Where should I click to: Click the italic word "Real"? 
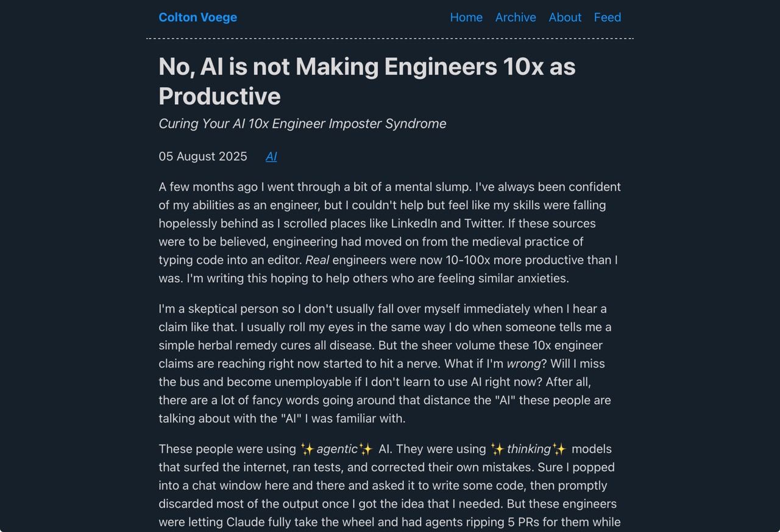click(317, 260)
